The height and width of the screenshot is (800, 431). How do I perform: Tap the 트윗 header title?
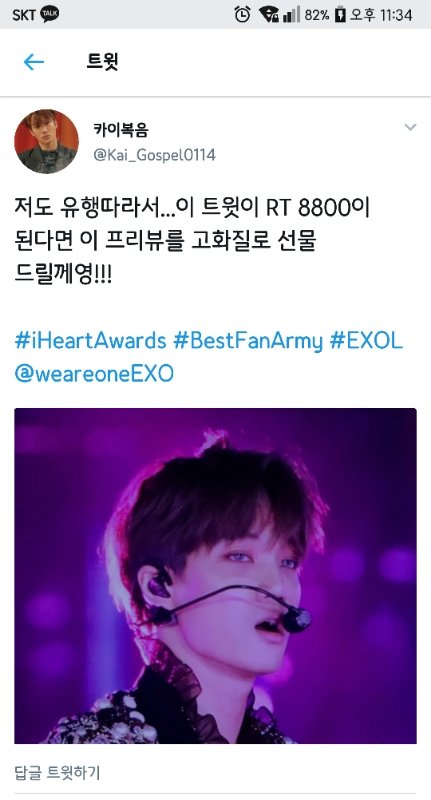tap(103, 62)
